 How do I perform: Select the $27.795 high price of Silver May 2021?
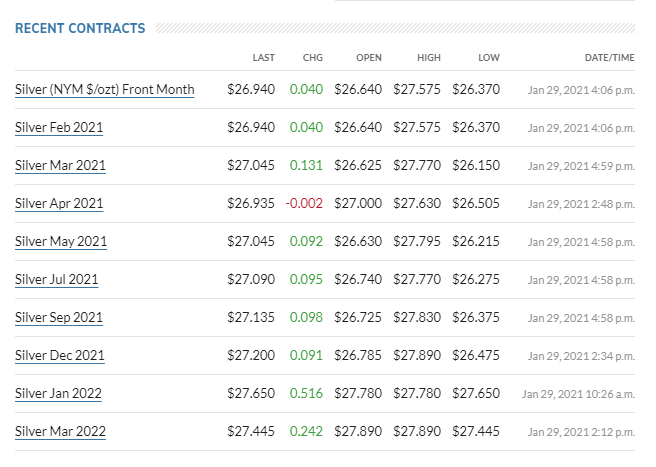417,242
